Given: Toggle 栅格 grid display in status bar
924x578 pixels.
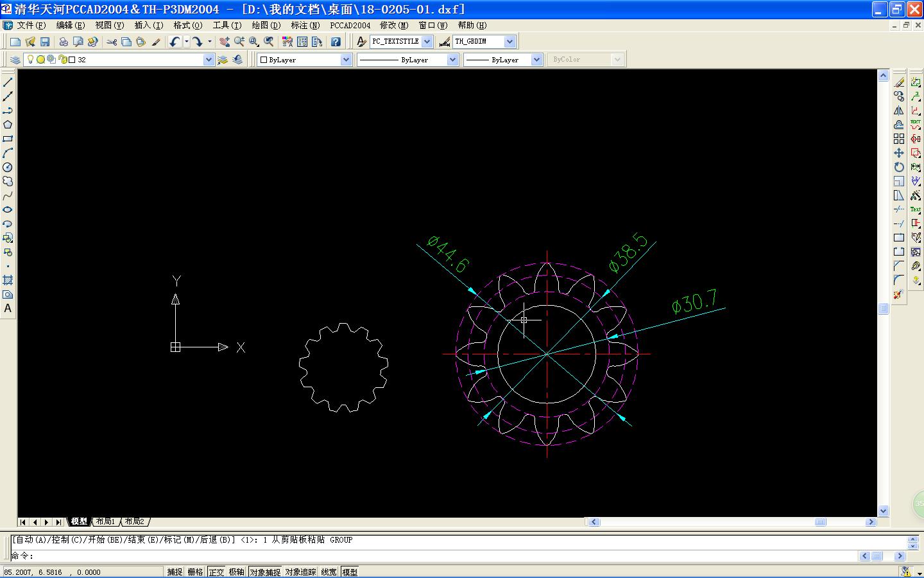Looking at the screenshot, I should [x=195, y=572].
